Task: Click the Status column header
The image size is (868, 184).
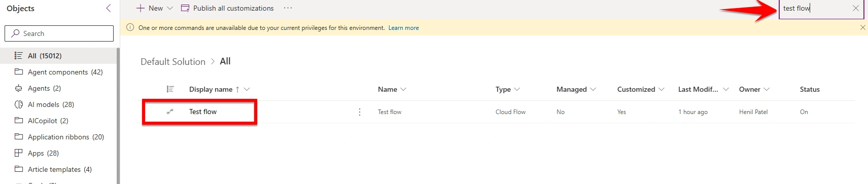Action: point(810,89)
